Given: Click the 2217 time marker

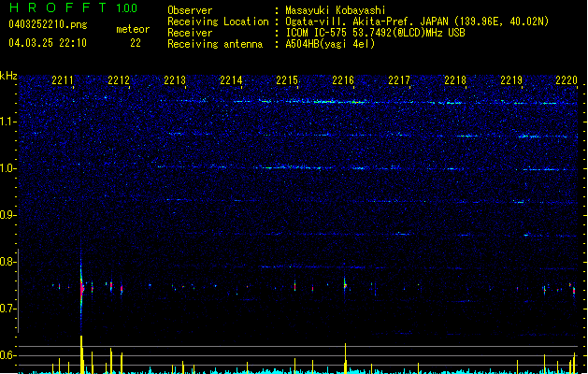Looking at the screenshot, I should (399, 80).
